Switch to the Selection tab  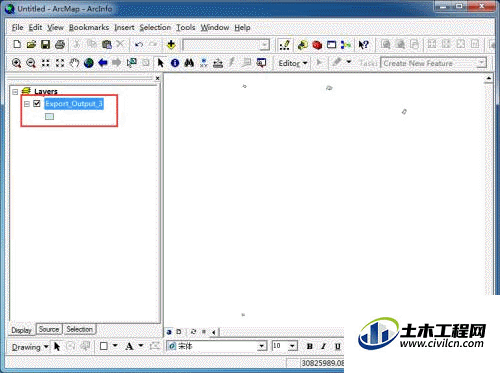point(79,329)
